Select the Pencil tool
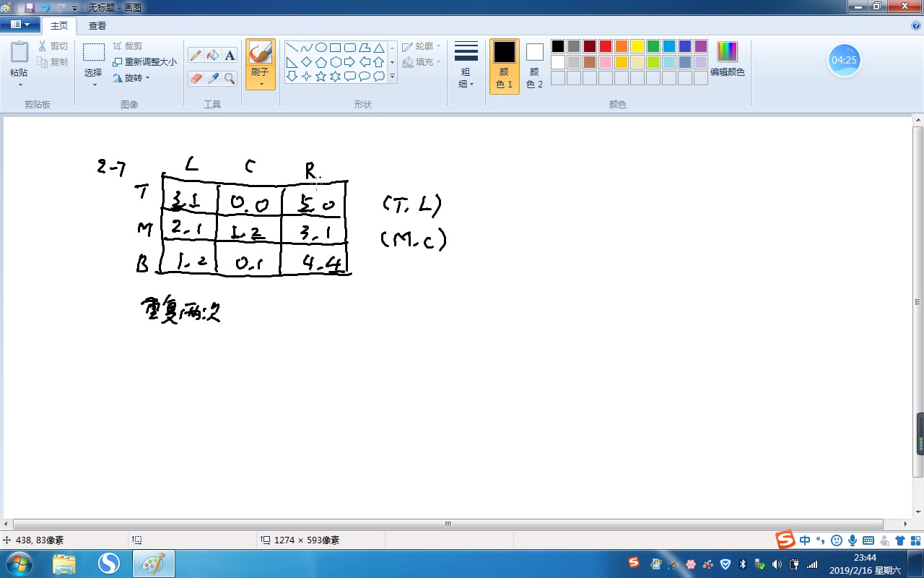Image resolution: width=924 pixels, height=578 pixels. point(196,56)
